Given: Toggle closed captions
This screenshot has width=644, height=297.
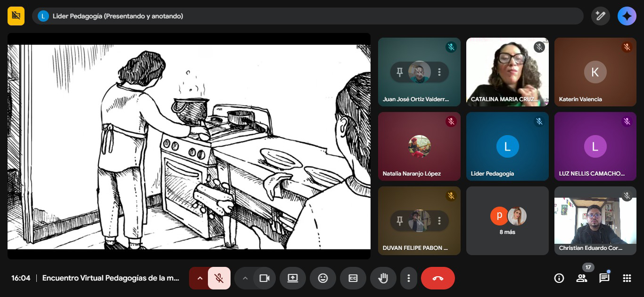Looking at the screenshot, I should click(x=353, y=278).
